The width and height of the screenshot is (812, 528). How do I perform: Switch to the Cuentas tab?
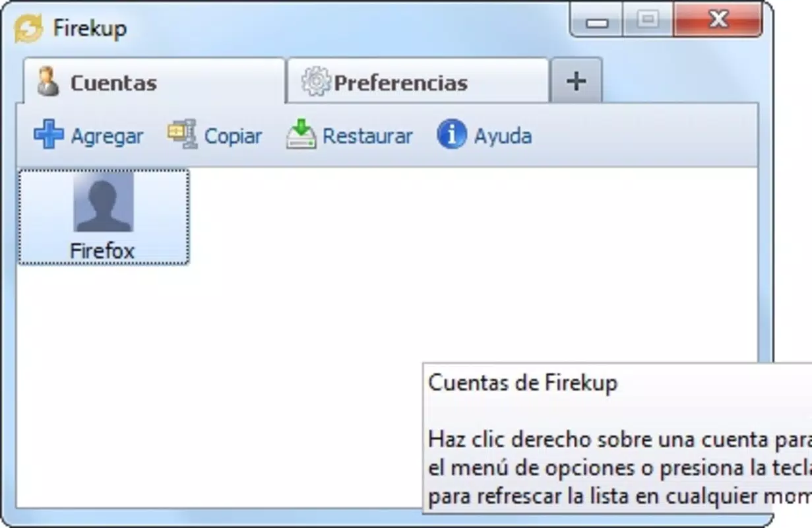154,81
